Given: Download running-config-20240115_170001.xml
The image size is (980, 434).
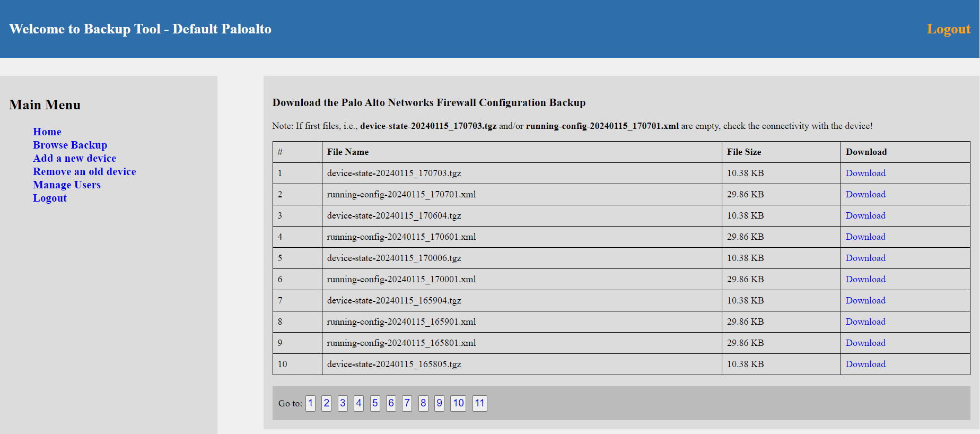Looking at the screenshot, I should (865, 279).
